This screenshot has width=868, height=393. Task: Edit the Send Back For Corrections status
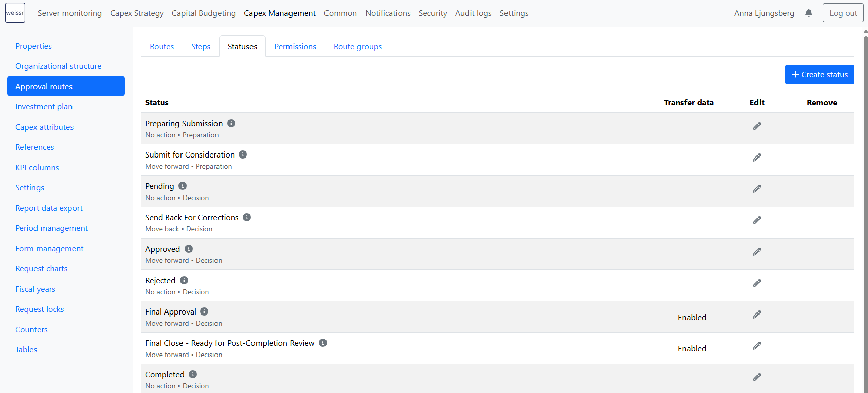coord(756,220)
